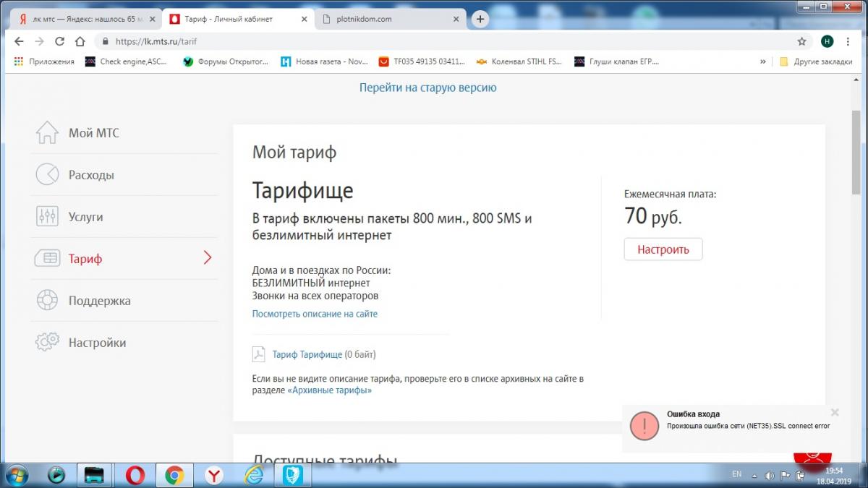Open Настройки gear icon in sidebar
Image resolution: width=868 pixels, height=488 pixels.
pyautogui.click(x=47, y=342)
